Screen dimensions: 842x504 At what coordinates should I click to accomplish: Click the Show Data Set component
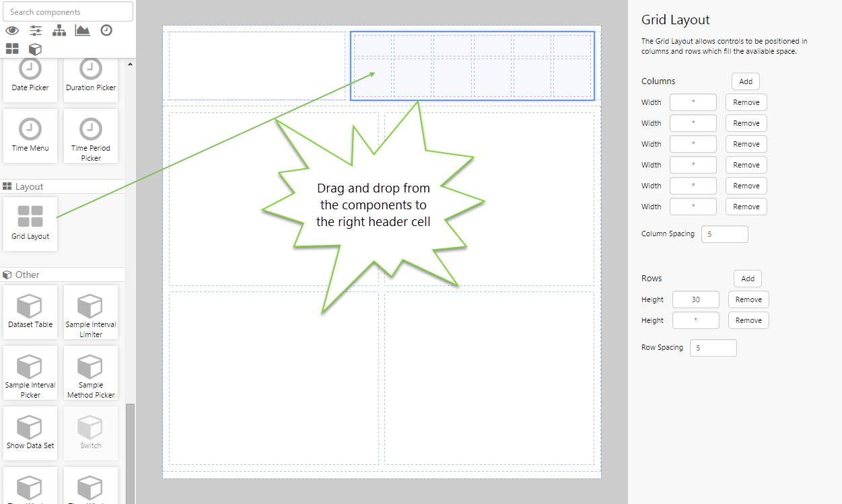[x=30, y=433]
